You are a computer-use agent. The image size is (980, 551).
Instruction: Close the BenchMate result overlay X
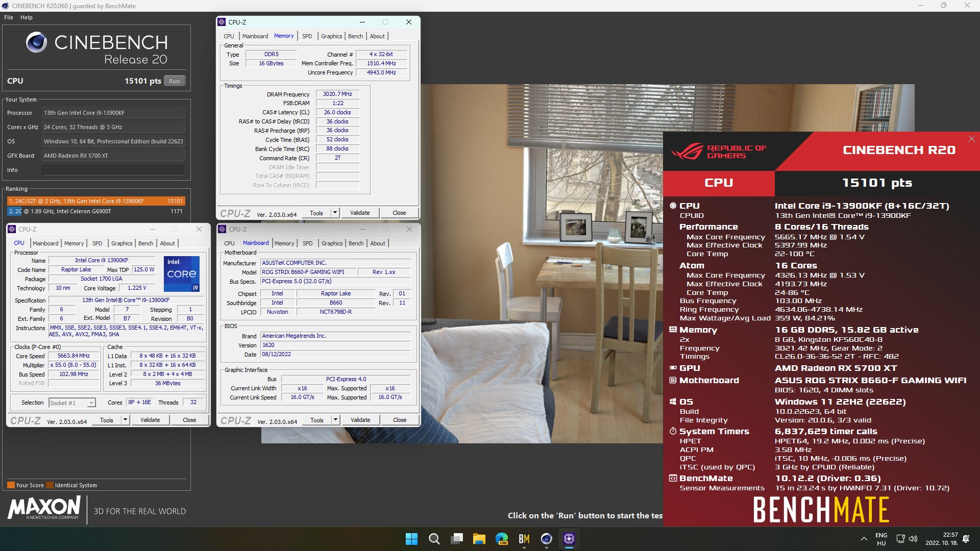coord(971,139)
